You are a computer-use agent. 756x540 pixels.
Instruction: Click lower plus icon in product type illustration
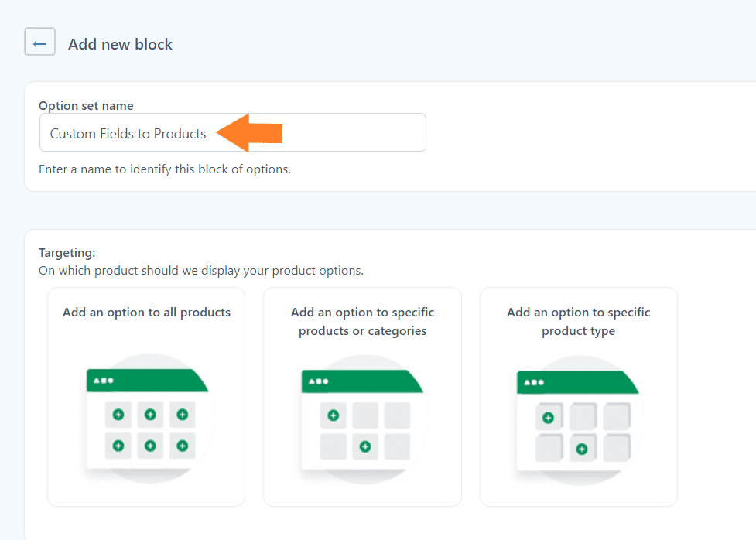582,449
